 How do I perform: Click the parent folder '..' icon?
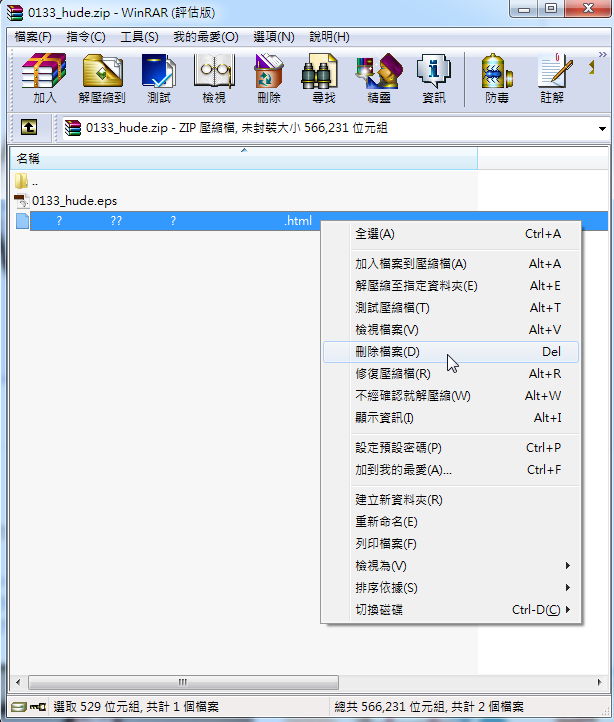(21, 181)
